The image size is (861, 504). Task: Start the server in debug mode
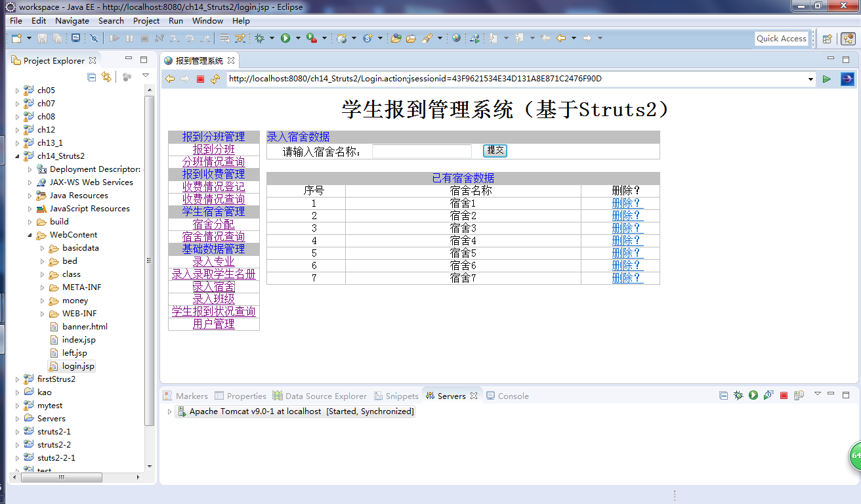[x=738, y=395]
